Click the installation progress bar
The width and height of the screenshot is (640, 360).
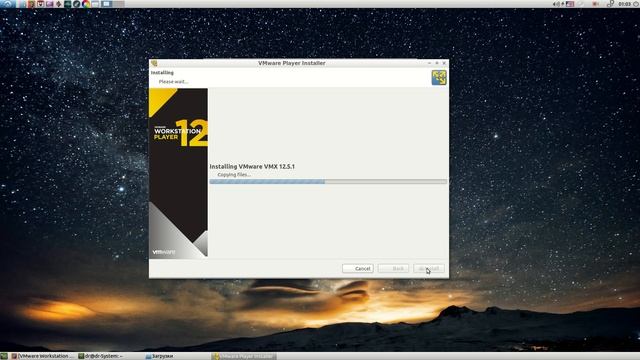pos(328,182)
